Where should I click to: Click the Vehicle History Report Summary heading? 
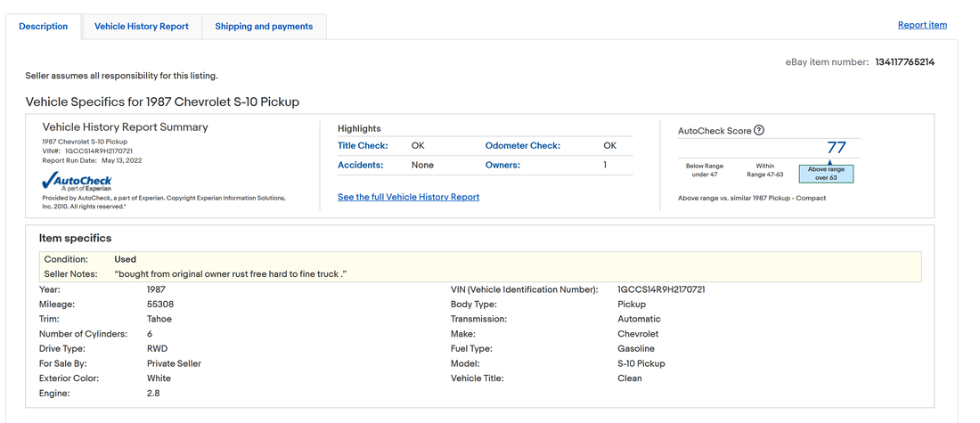[125, 126]
